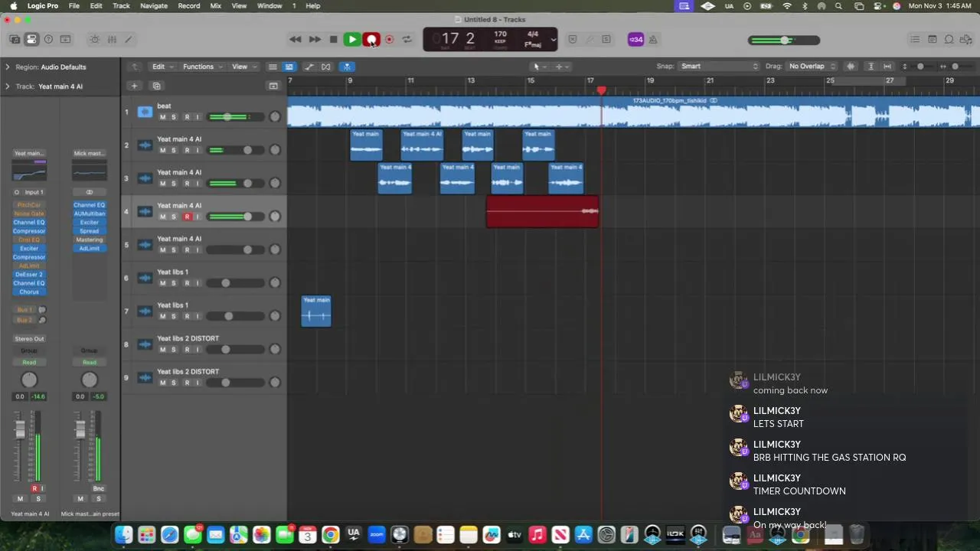Open the Track menu
This screenshot has height=551, width=980.
pos(121,5)
